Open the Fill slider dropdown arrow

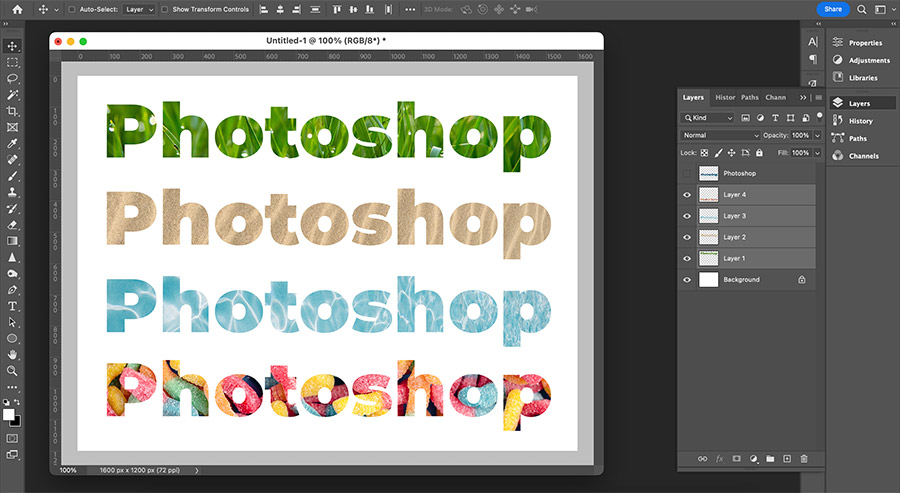(817, 153)
